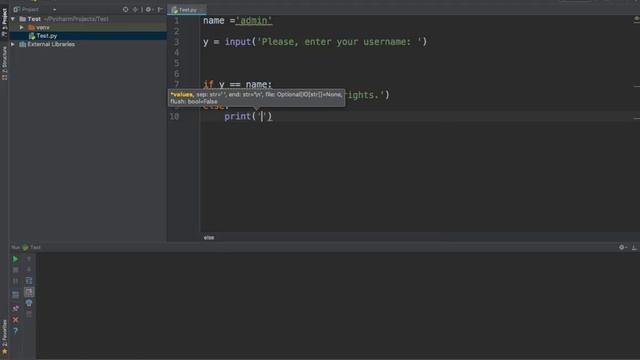Stop the running process in Run panel
Screen dimensions: 640x360
[15, 270]
